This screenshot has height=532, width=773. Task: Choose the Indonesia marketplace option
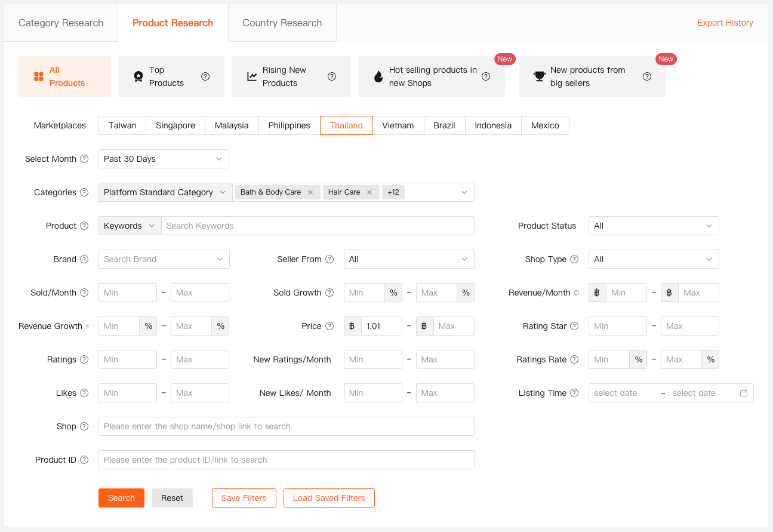493,125
